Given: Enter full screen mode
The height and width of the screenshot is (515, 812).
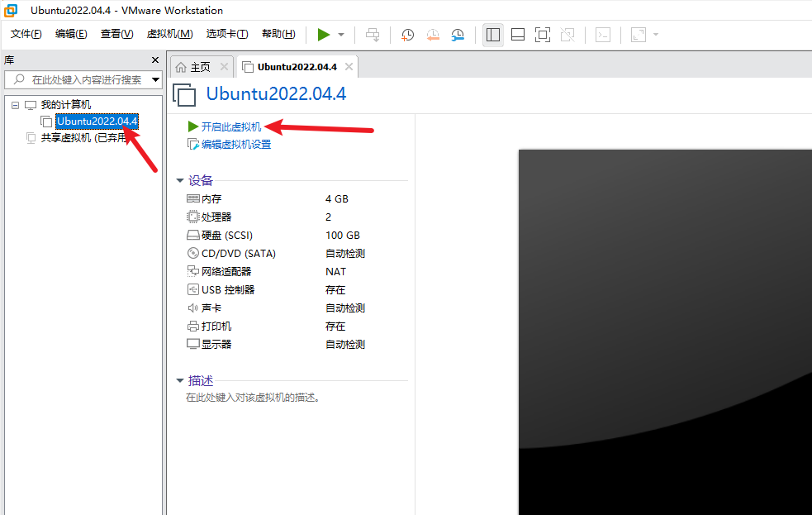Looking at the screenshot, I should click(x=543, y=35).
